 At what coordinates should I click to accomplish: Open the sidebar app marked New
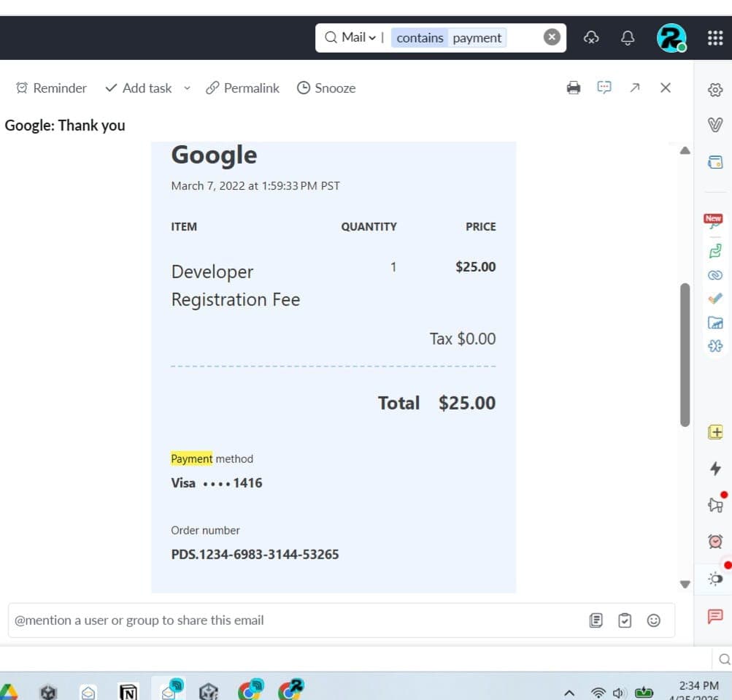(x=713, y=221)
